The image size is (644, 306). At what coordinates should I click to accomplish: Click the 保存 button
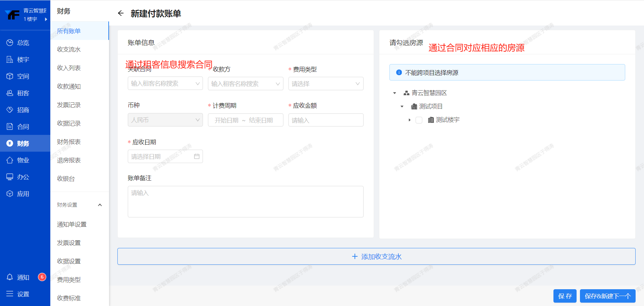[x=565, y=296]
